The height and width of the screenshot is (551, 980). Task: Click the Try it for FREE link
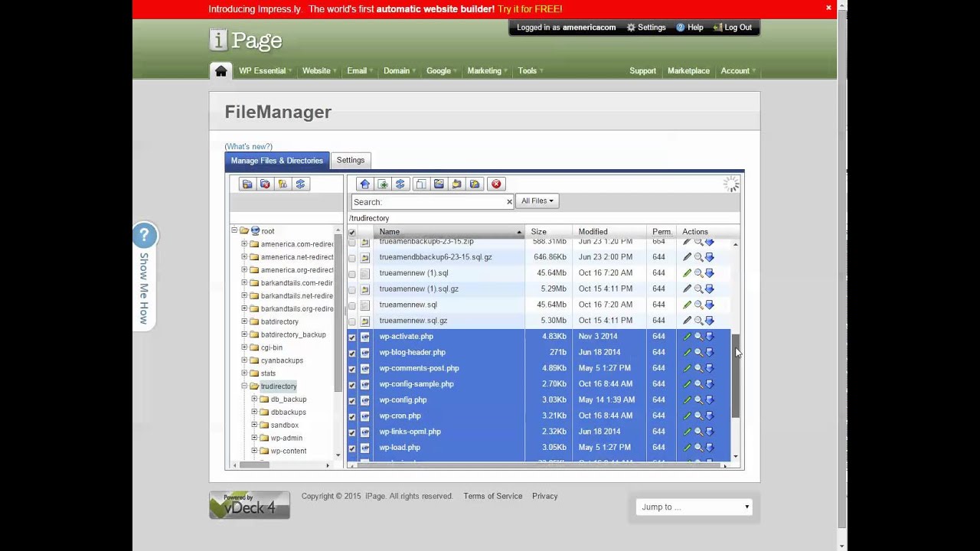coord(530,9)
